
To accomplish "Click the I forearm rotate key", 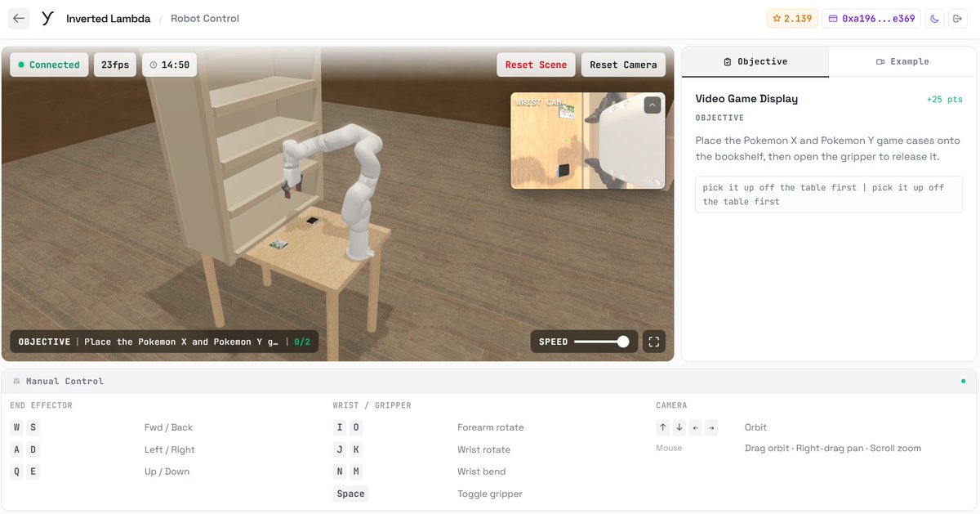I will tap(340, 427).
